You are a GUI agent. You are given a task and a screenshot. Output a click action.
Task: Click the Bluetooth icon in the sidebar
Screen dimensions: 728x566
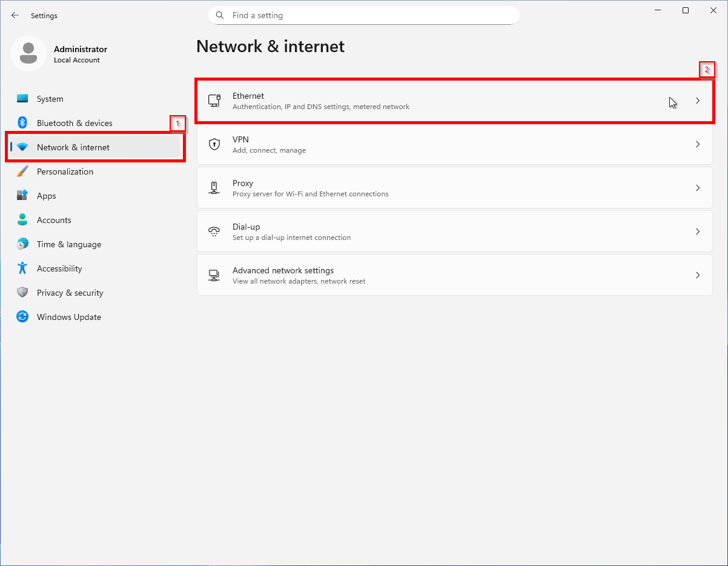22,123
